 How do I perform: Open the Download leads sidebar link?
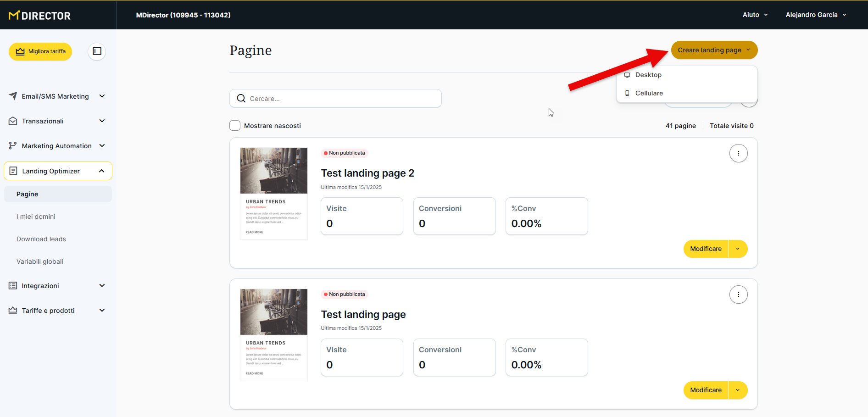(x=41, y=239)
